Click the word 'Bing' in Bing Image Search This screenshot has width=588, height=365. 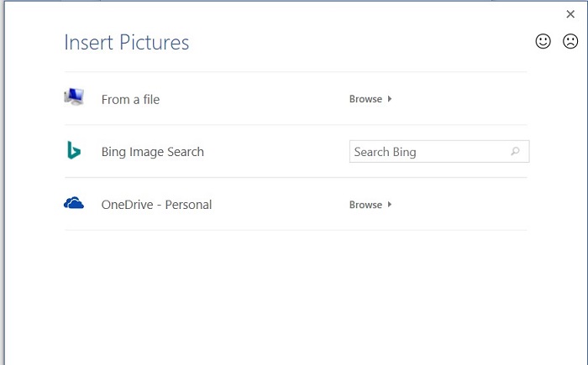pos(113,152)
